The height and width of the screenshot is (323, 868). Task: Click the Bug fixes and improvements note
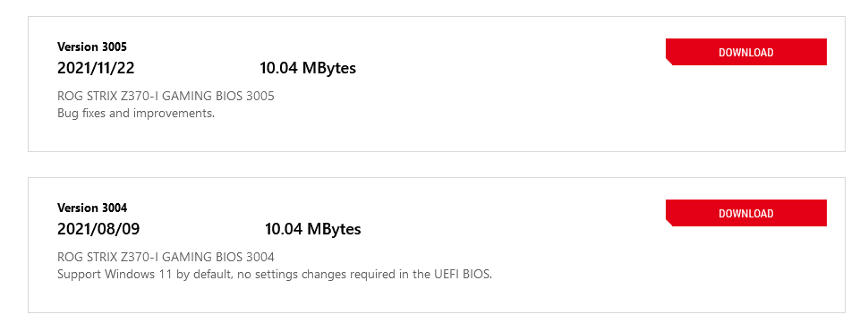[136, 114]
